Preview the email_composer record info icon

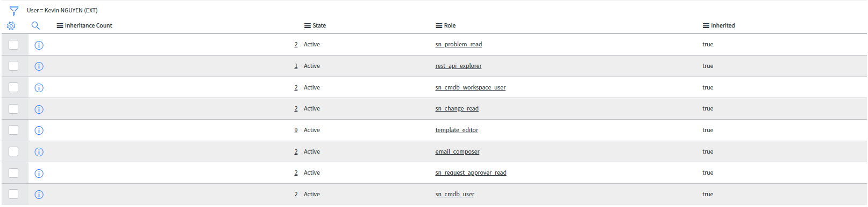39,152
